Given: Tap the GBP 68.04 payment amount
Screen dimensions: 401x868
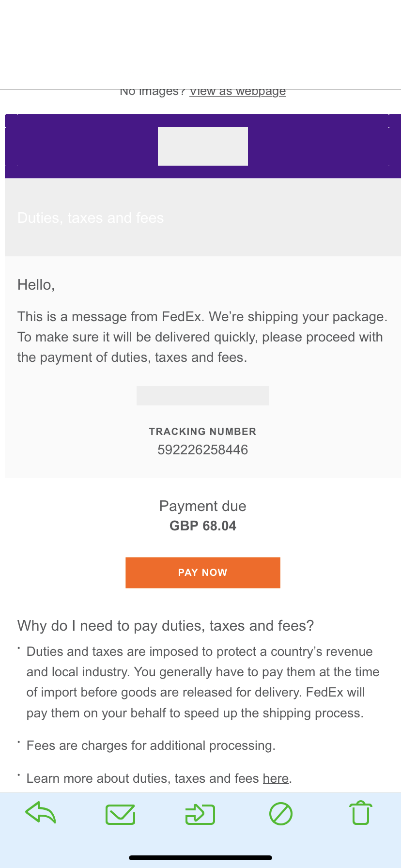Looking at the screenshot, I should point(202,526).
